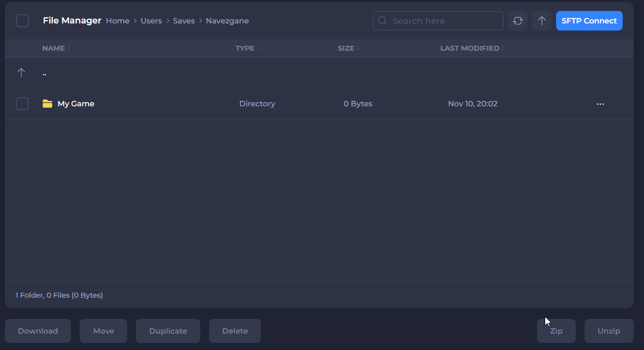Click the yellow My Game folder icon

pyautogui.click(x=47, y=104)
